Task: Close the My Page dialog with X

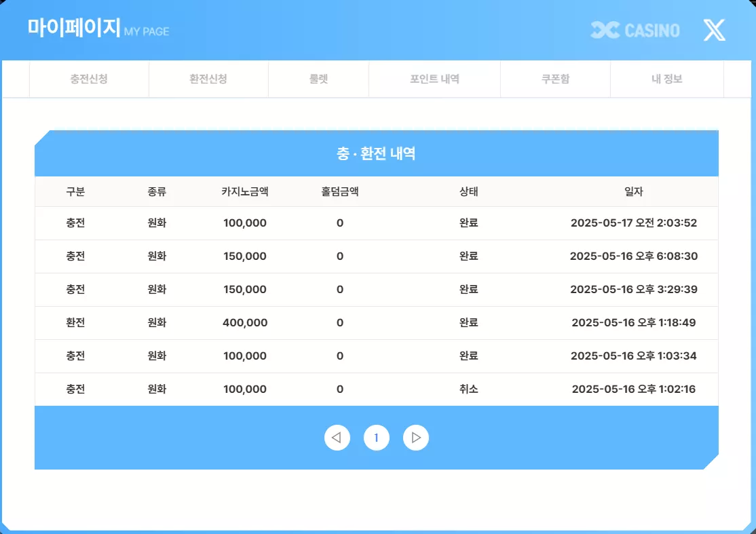Action: (714, 31)
